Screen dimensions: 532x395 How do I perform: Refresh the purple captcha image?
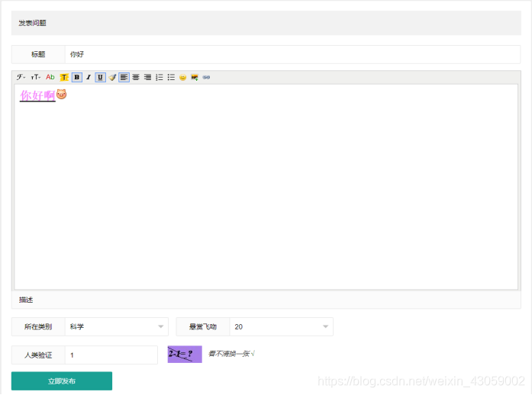[185, 355]
